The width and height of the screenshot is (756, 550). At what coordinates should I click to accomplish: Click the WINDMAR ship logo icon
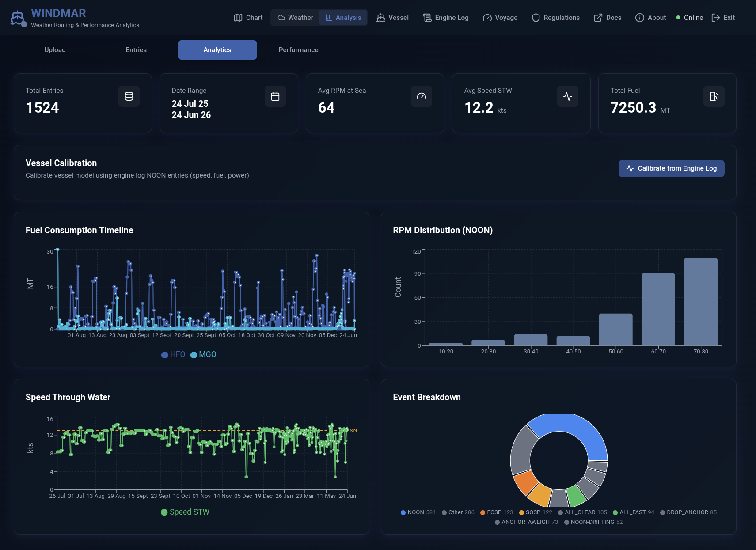17,18
